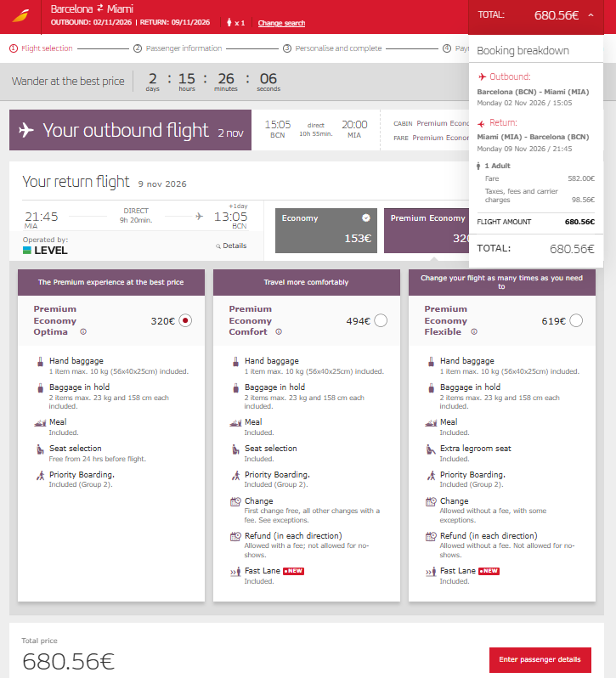Screen dimensions: 616x678
Task: Click the Meal icon in Comfort card
Action: pos(235,422)
